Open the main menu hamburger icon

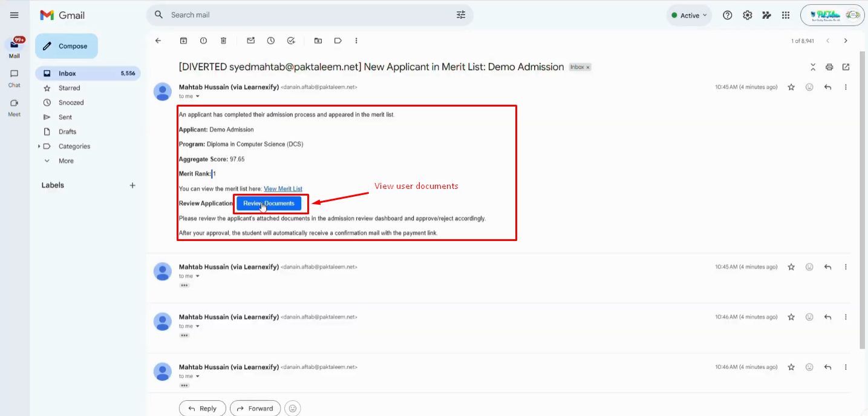(x=15, y=15)
